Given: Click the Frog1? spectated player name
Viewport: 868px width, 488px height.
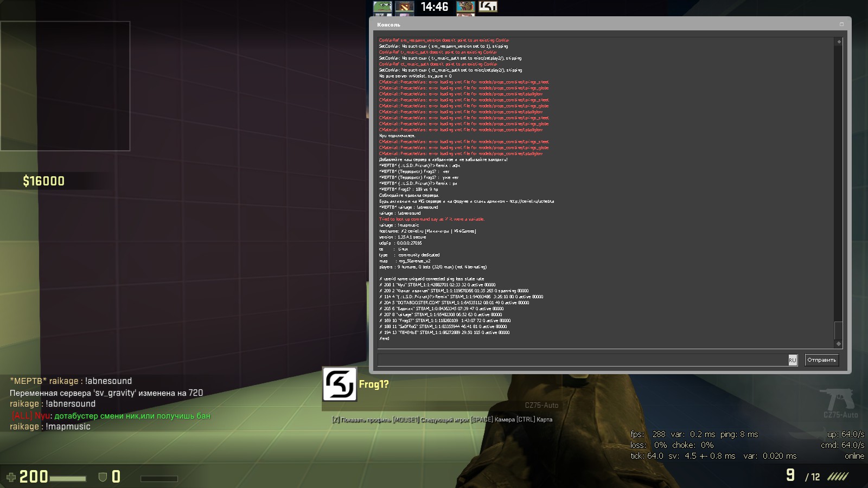Looking at the screenshot, I should click(374, 384).
